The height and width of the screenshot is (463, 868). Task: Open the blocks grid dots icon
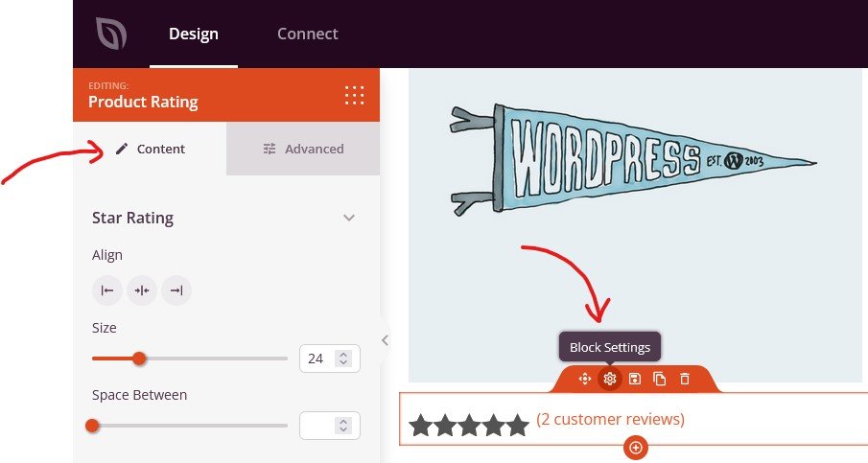[x=354, y=95]
